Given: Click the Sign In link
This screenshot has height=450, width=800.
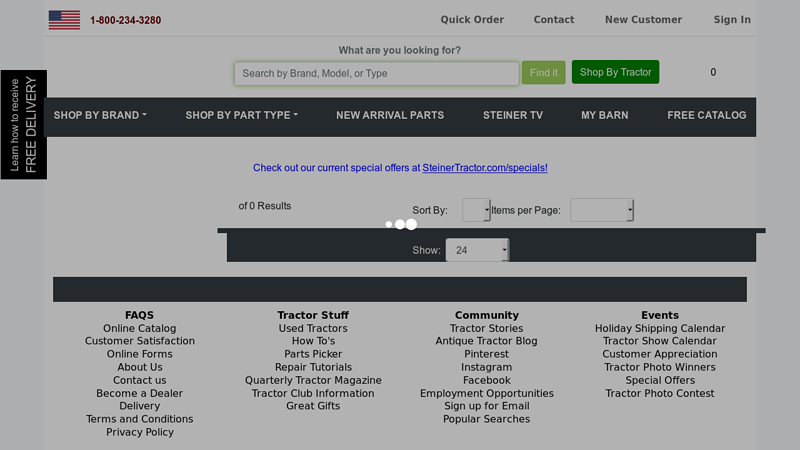Looking at the screenshot, I should pos(732,20).
